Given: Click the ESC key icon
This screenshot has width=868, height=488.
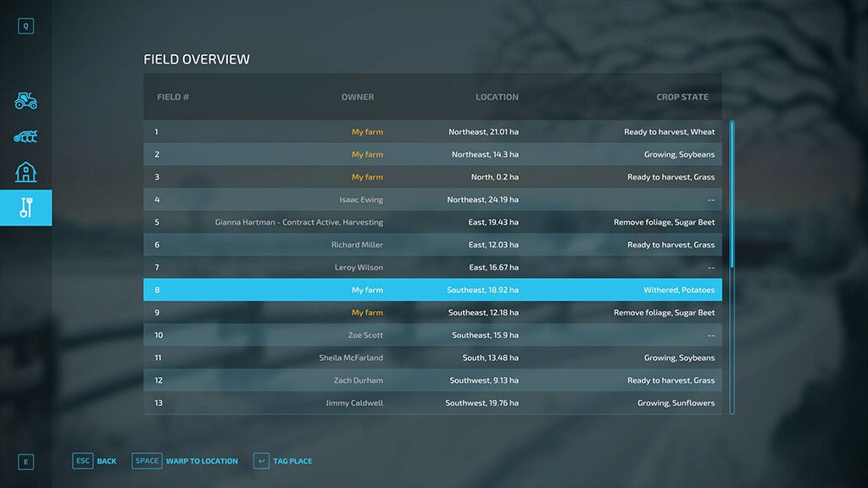Looking at the screenshot, I should 82,461.
